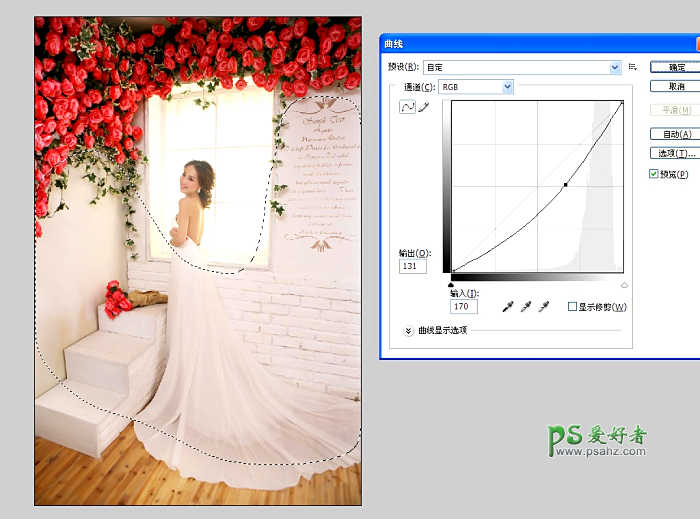Enable the 显示修剪 (Show Clipping) checkbox
Viewport: 700px width, 519px height.
[572, 307]
